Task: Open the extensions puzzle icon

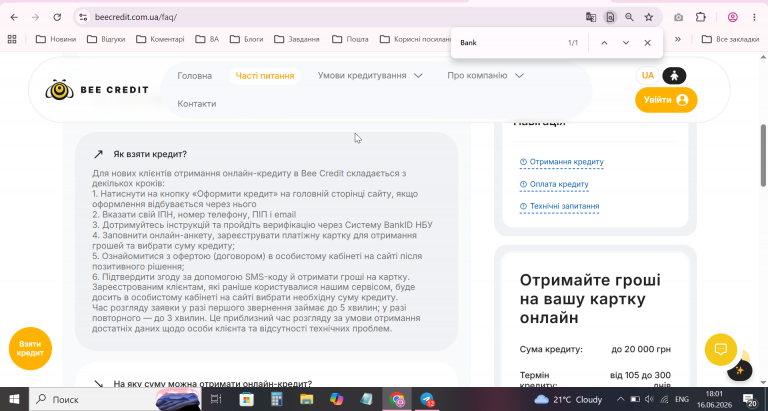Action: tap(700, 17)
